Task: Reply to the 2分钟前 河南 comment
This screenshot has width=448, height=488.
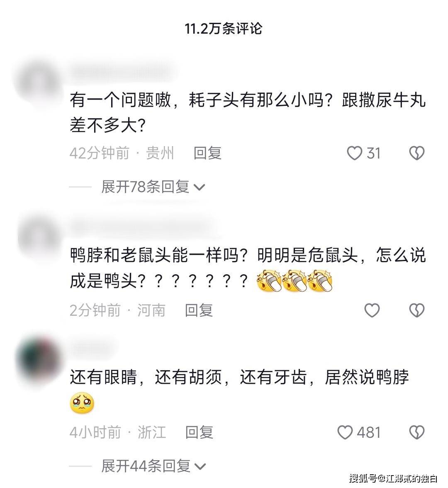Action: coord(199,310)
